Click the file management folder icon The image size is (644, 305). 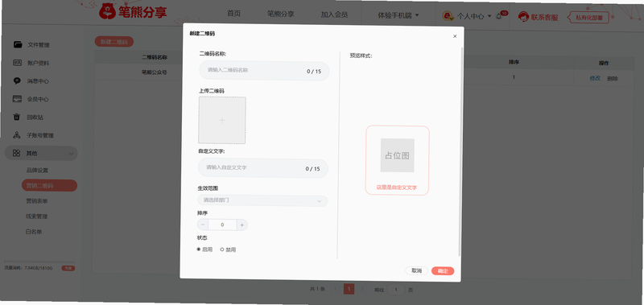[18, 45]
